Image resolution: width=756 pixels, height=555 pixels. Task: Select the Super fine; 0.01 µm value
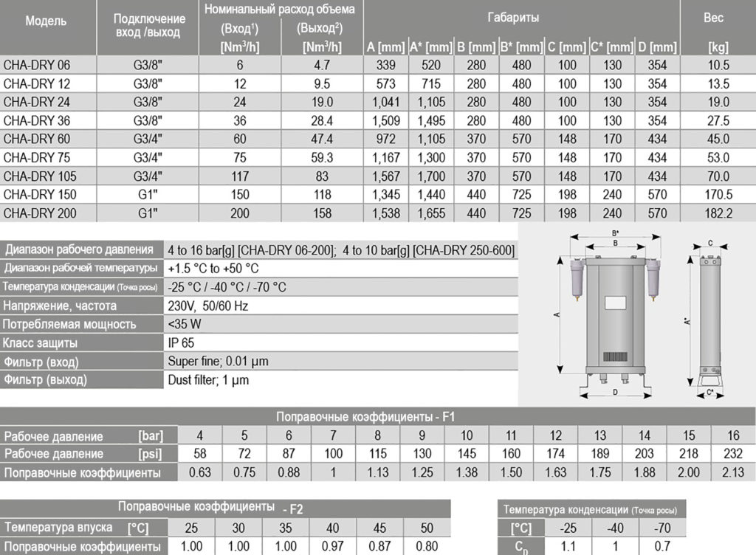tap(218, 362)
